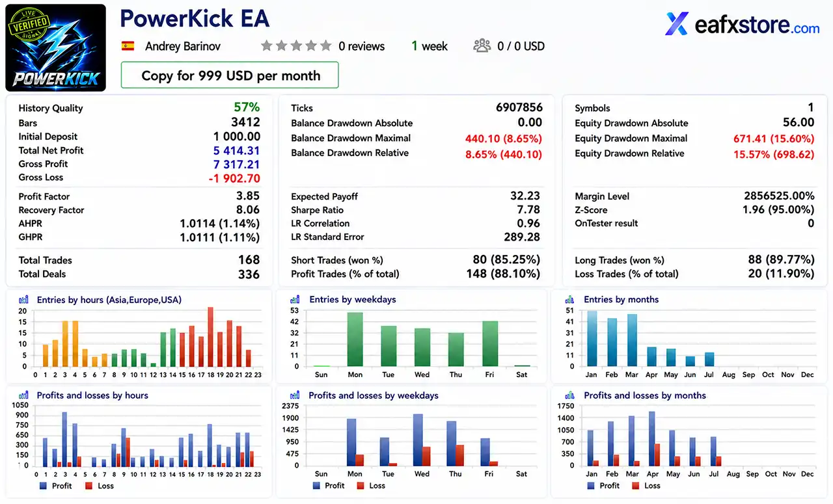Screen dimensions: 833x504
Task: Click the chart icon next to Entries by hours
Action: [24, 300]
